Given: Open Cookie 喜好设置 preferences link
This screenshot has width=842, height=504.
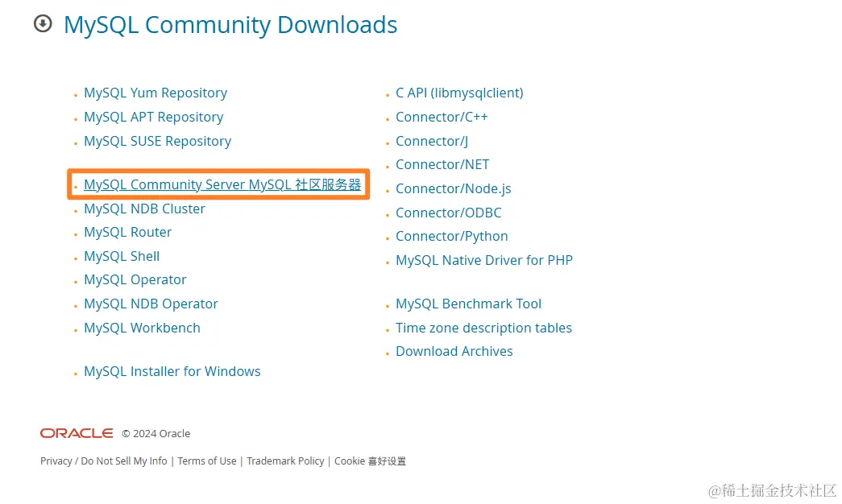Looking at the screenshot, I should pyautogui.click(x=370, y=461).
